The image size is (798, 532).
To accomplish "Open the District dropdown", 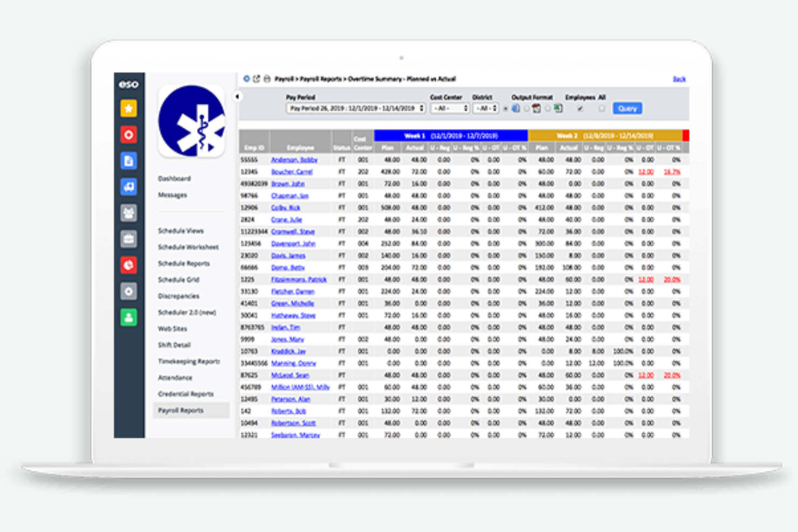I will 486,108.
